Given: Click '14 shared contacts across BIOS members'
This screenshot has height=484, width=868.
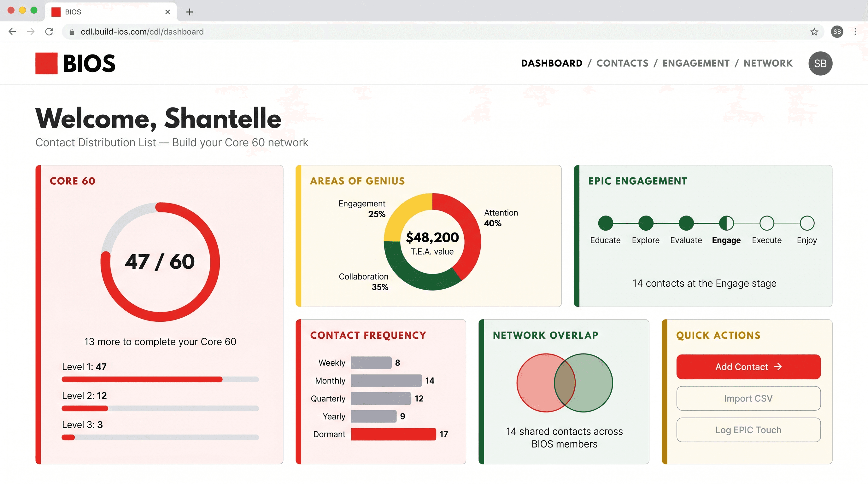Looking at the screenshot, I should [x=564, y=437].
